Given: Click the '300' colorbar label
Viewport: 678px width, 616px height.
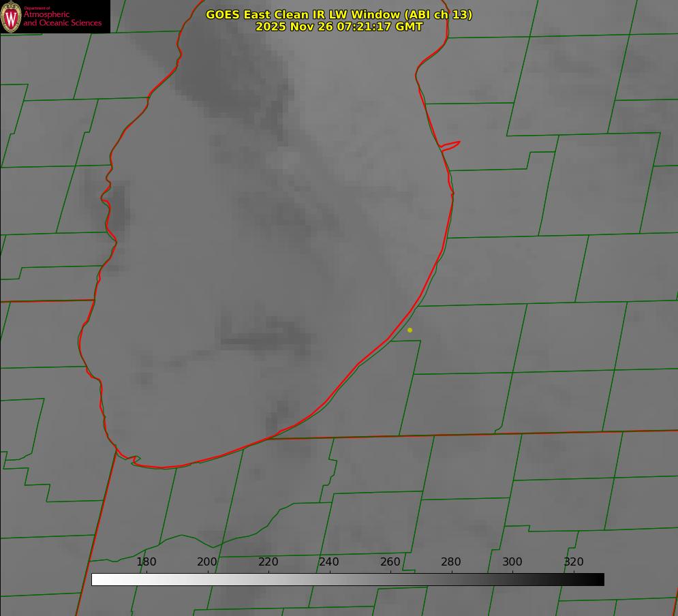Looking at the screenshot, I should [512, 561].
